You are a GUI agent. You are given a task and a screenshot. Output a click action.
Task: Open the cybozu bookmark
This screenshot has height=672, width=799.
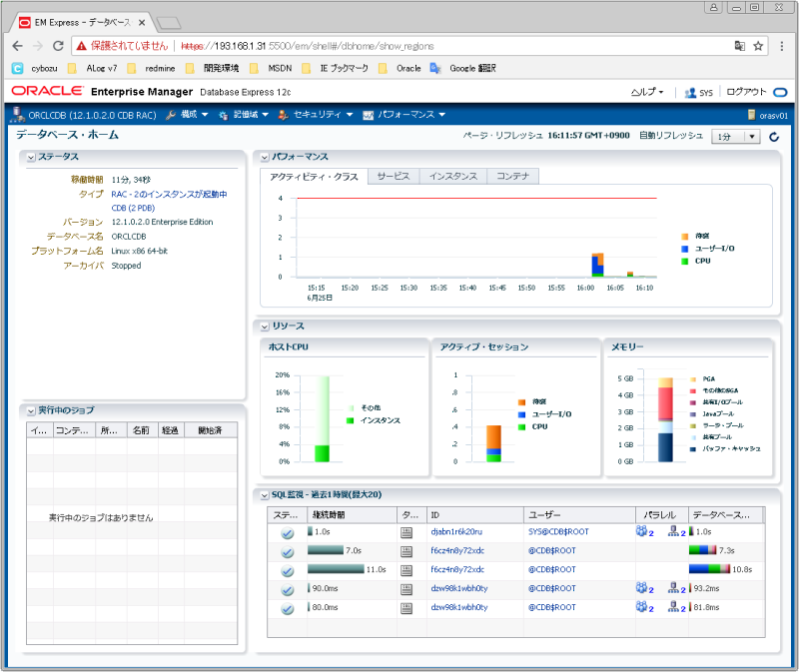[x=35, y=68]
